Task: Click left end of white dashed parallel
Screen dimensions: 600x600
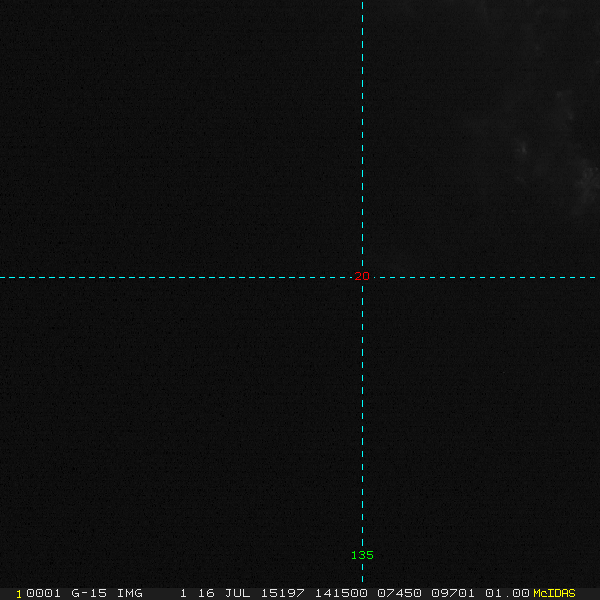Action: pyautogui.click(x=3, y=277)
